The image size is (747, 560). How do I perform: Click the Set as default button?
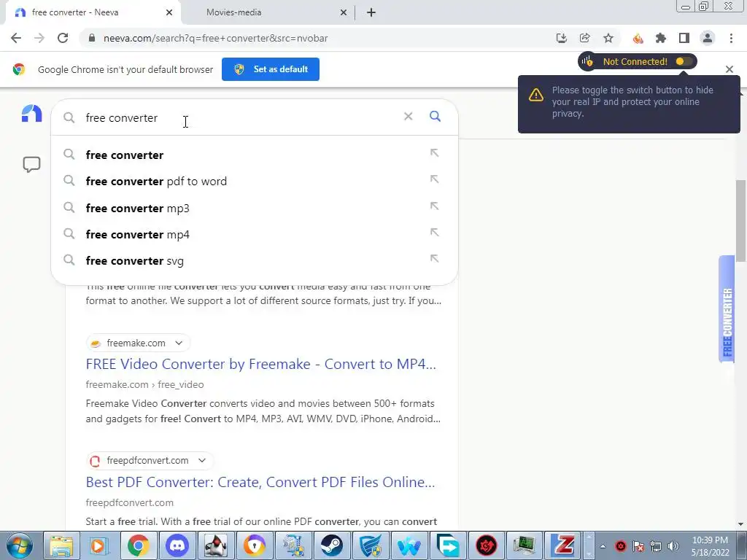(x=271, y=69)
